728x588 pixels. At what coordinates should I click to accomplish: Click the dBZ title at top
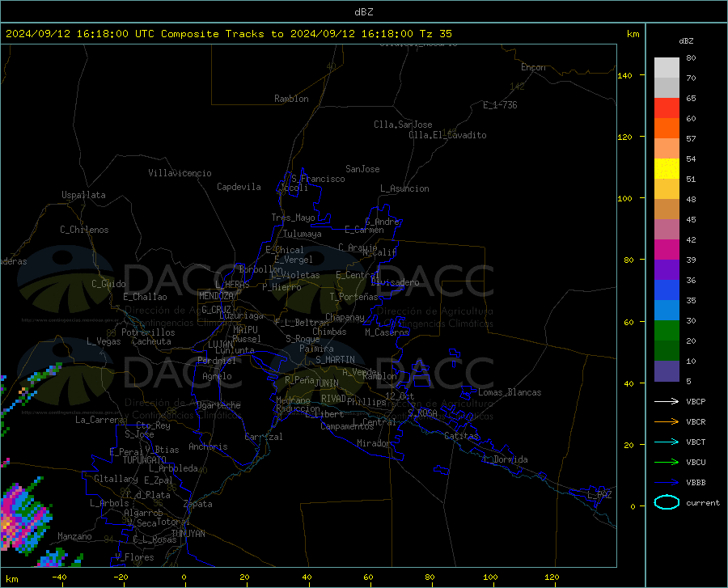pyautogui.click(x=363, y=12)
